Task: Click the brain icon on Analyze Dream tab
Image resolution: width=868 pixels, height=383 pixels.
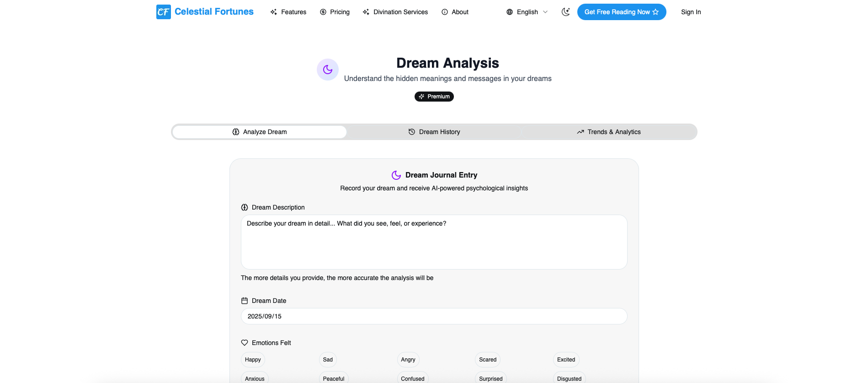Action: coord(236,132)
